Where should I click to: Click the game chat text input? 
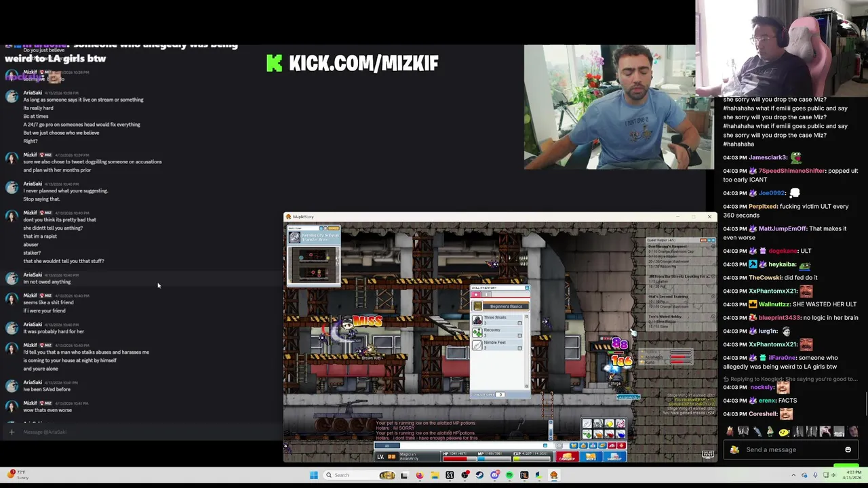click(471, 445)
